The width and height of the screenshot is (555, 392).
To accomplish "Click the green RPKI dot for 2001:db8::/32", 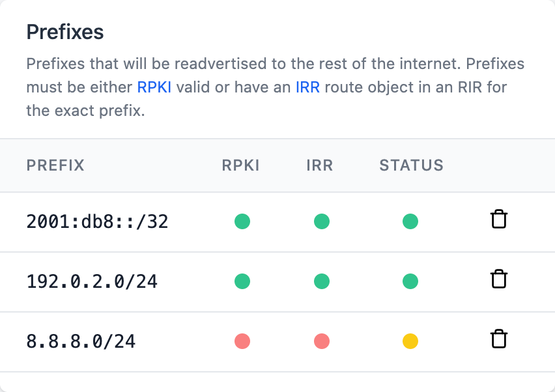I will pyautogui.click(x=242, y=221).
